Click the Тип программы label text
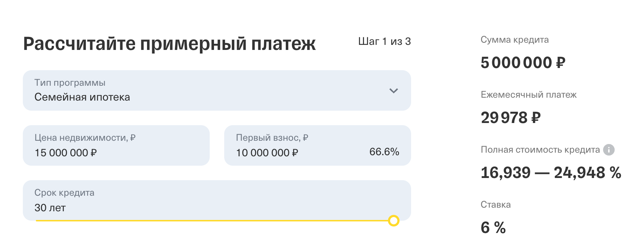Screen dimensions: 644x246 pos(70,83)
